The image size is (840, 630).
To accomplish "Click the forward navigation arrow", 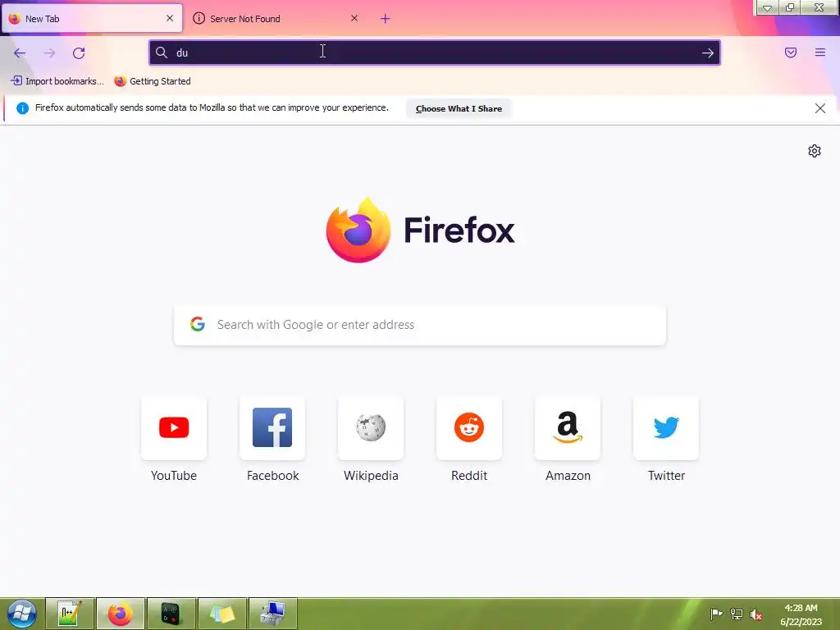I will (49, 52).
